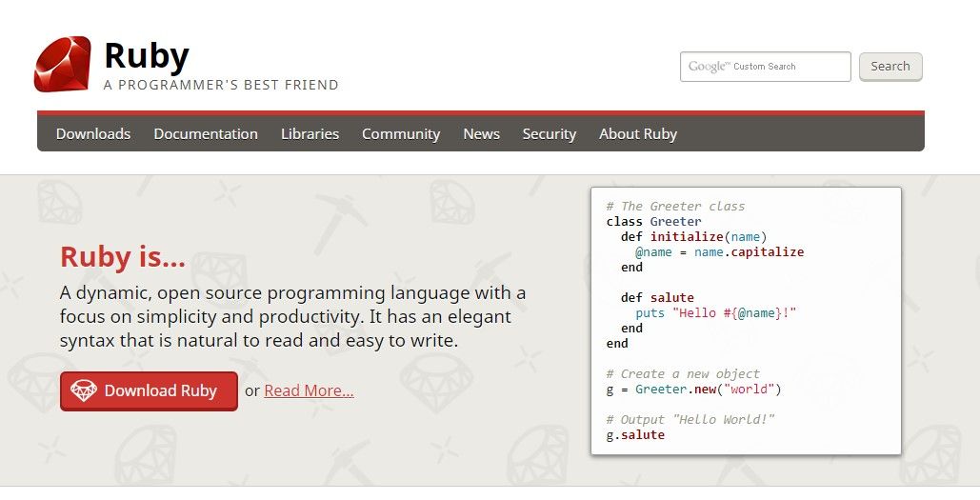Go to Libraries section
Screen dimensions: 980x500
(310, 133)
